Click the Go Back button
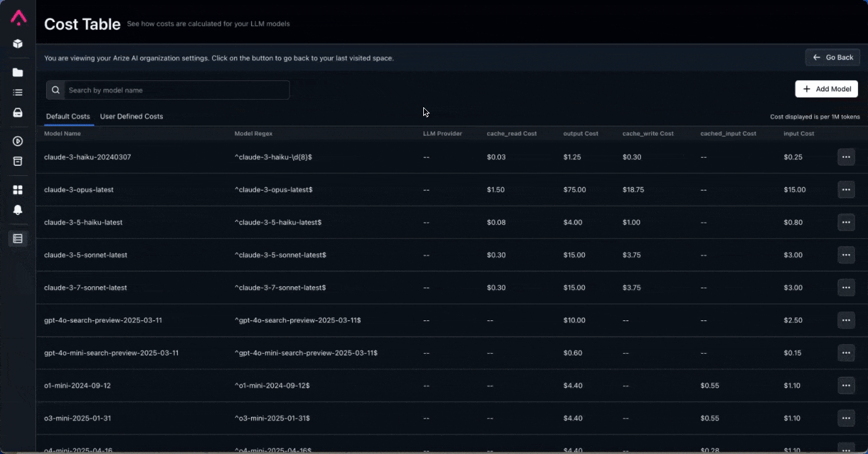 tap(832, 57)
